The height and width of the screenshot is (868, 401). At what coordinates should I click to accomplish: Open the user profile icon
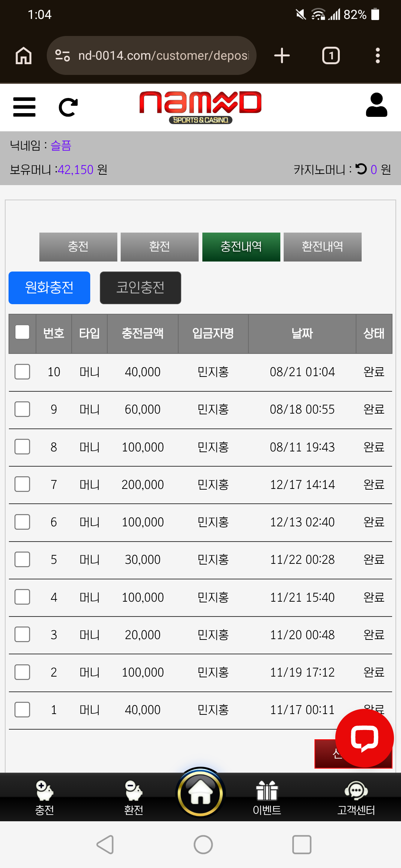376,105
